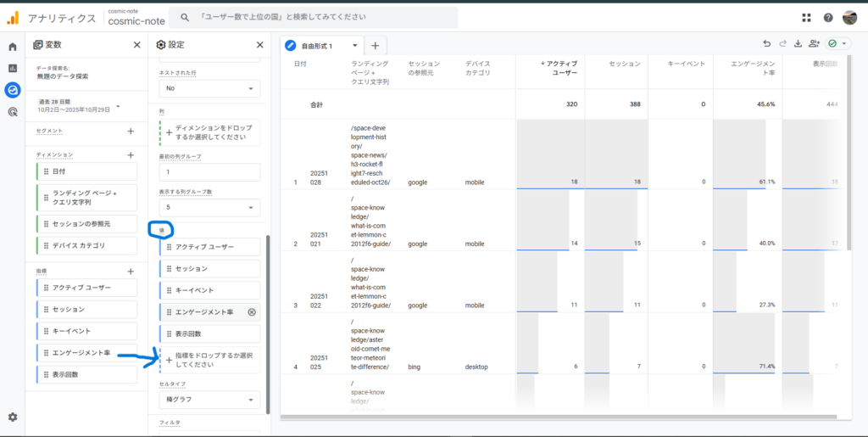Open the セルタイプ dropdown showing 棒グラフ
This screenshot has width=868, height=437.
210,400
